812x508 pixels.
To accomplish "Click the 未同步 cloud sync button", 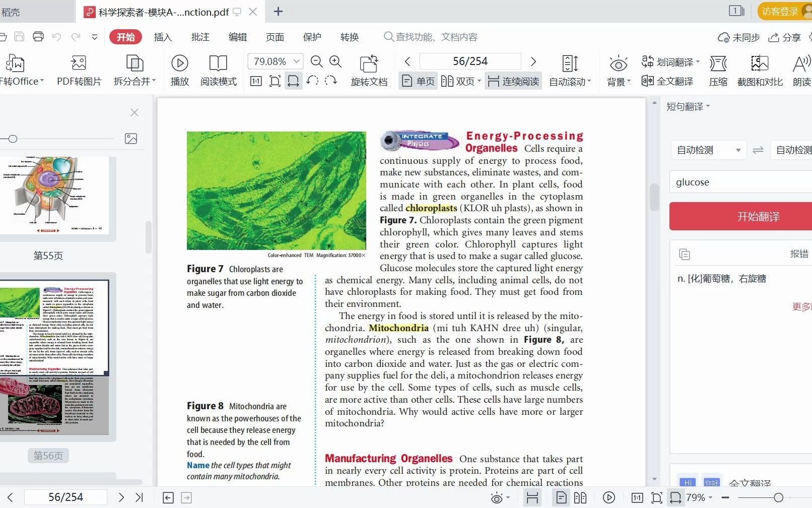I will point(738,37).
